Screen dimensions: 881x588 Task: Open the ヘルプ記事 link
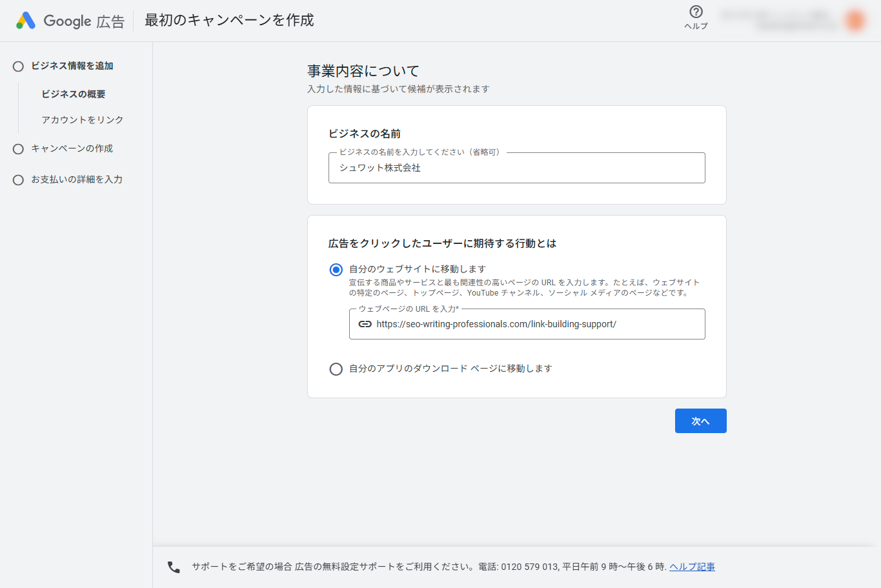692,566
